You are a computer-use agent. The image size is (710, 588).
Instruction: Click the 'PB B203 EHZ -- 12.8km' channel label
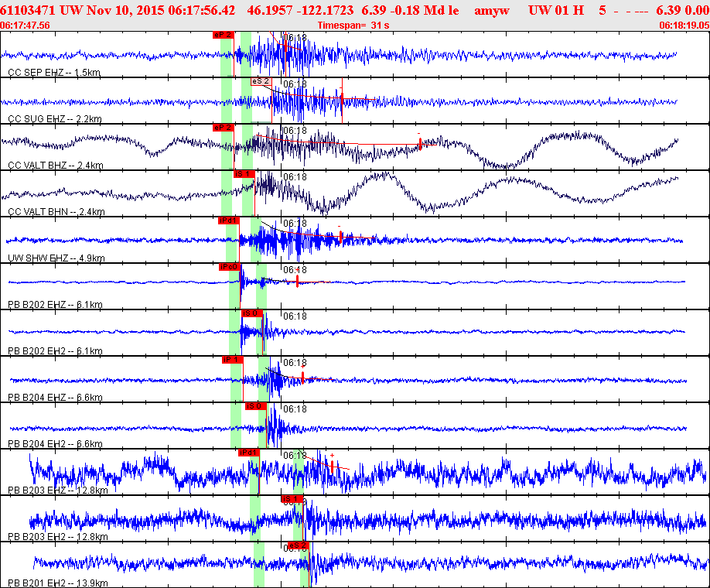(x=58, y=491)
